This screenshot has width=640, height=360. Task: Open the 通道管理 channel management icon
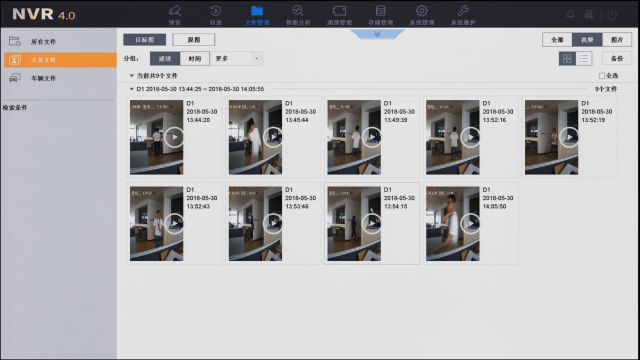[x=339, y=10]
